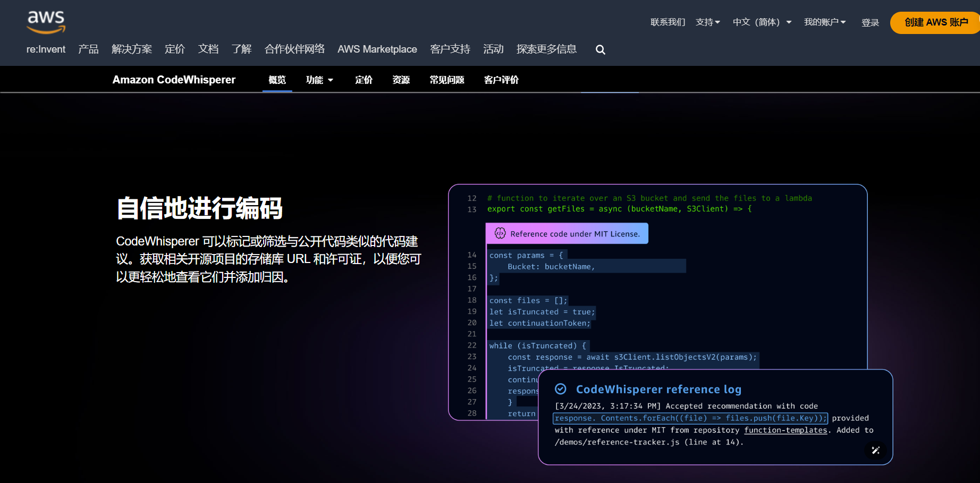Viewport: 980px width, 483px height.
Task: Open the 合作伙伴网络 menu
Action: pos(294,49)
